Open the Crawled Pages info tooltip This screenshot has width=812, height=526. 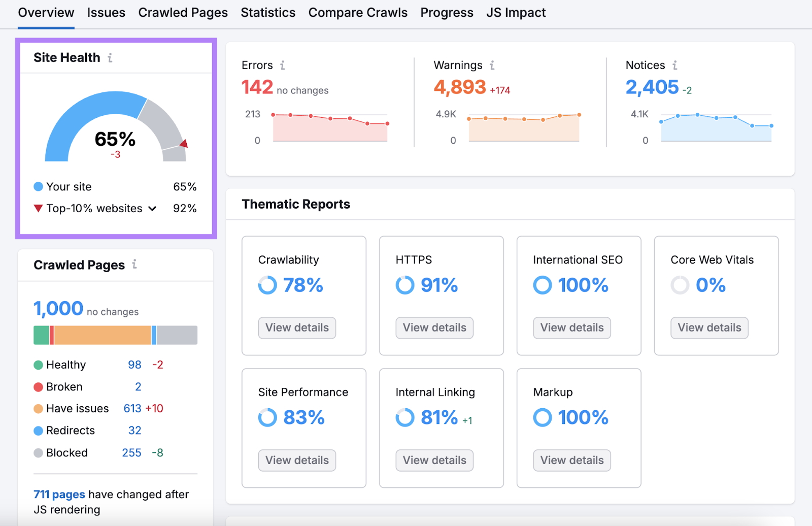tap(134, 265)
